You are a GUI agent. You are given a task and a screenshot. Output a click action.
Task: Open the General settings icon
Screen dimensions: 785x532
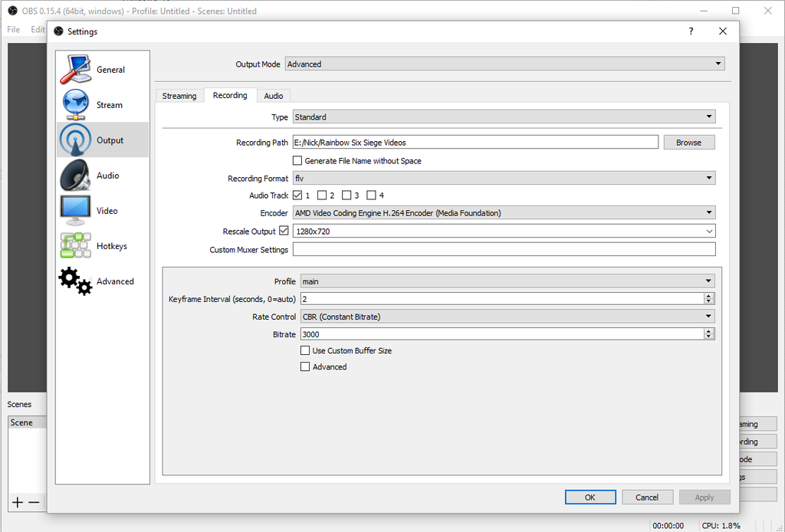[76, 70]
